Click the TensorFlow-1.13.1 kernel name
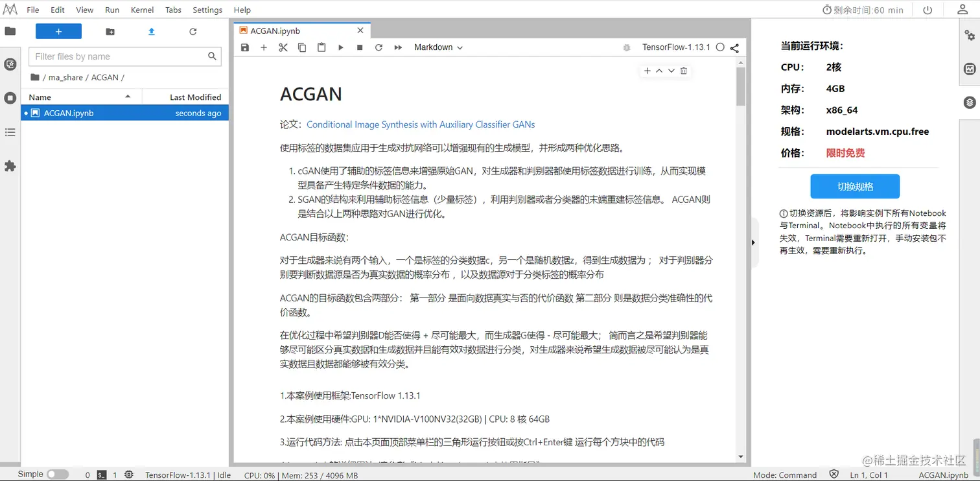This screenshot has width=980, height=481. pos(676,47)
